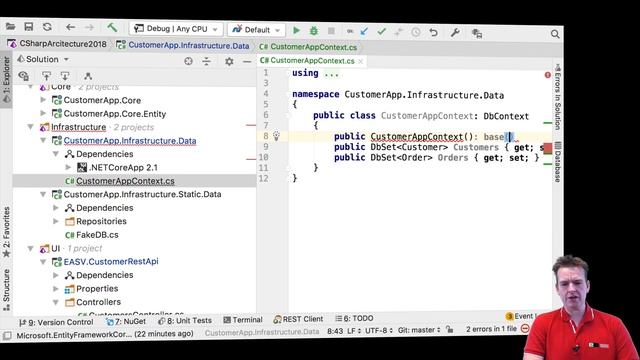640x360 pixels.
Task: Start debugging with the bug icon
Action: (313, 31)
